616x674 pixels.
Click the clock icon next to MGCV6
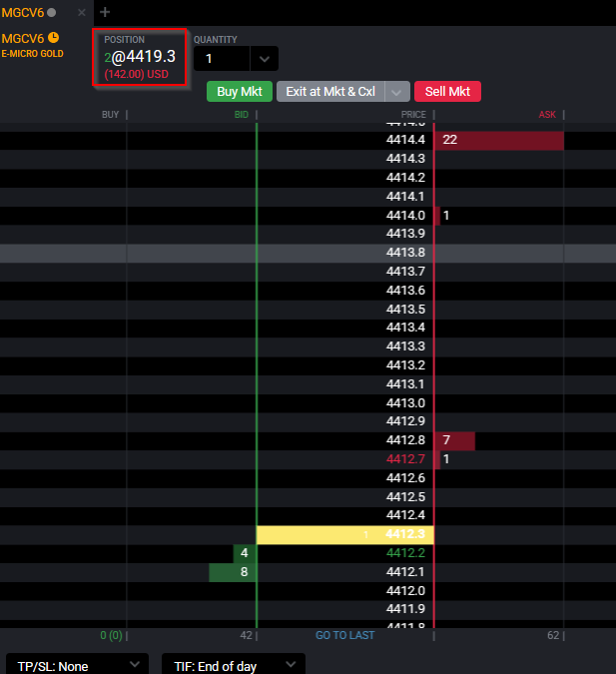53,38
